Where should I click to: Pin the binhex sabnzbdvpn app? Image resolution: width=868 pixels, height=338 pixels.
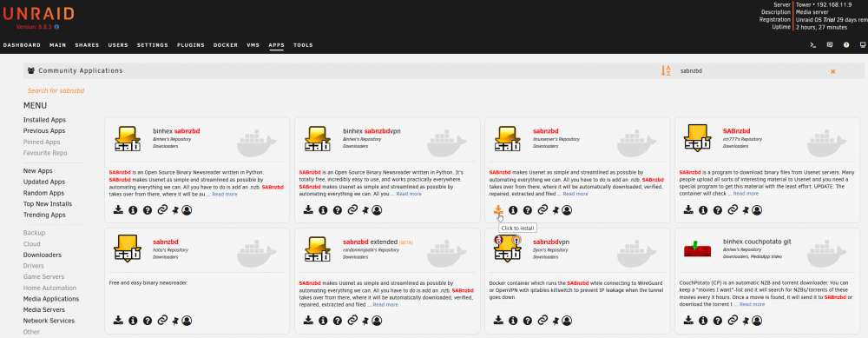tap(366, 210)
